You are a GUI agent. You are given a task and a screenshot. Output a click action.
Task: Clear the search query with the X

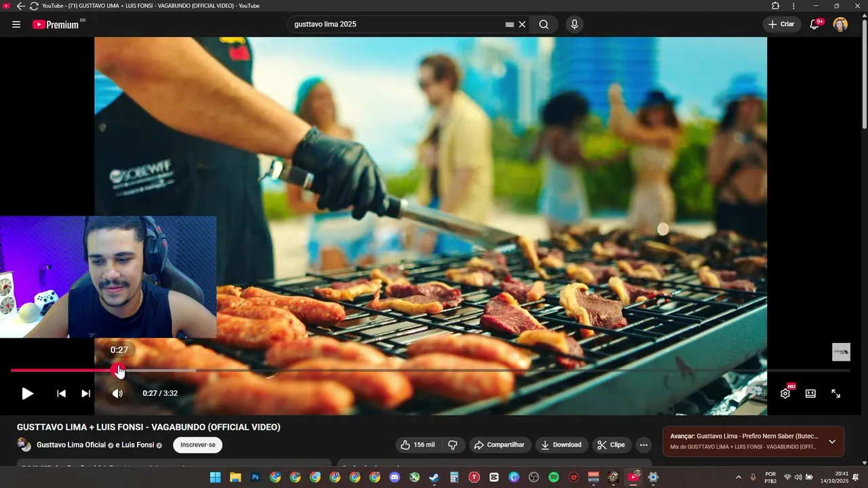coord(522,24)
